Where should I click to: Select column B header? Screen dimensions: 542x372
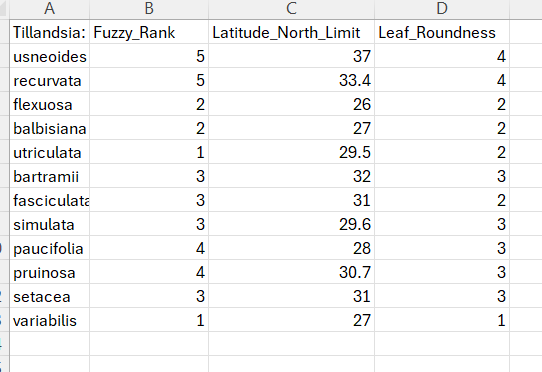click(x=149, y=9)
